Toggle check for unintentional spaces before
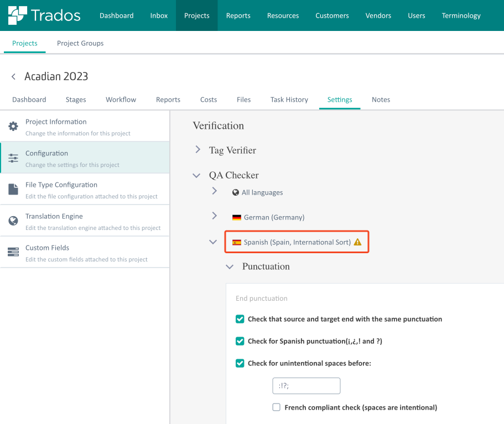The width and height of the screenshot is (504, 424). click(240, 363)
